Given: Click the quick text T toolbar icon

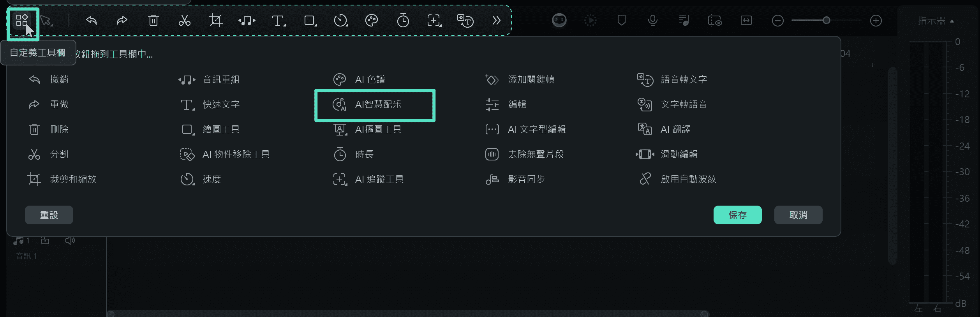Looking at the screenshot, I should coord(278,21).
